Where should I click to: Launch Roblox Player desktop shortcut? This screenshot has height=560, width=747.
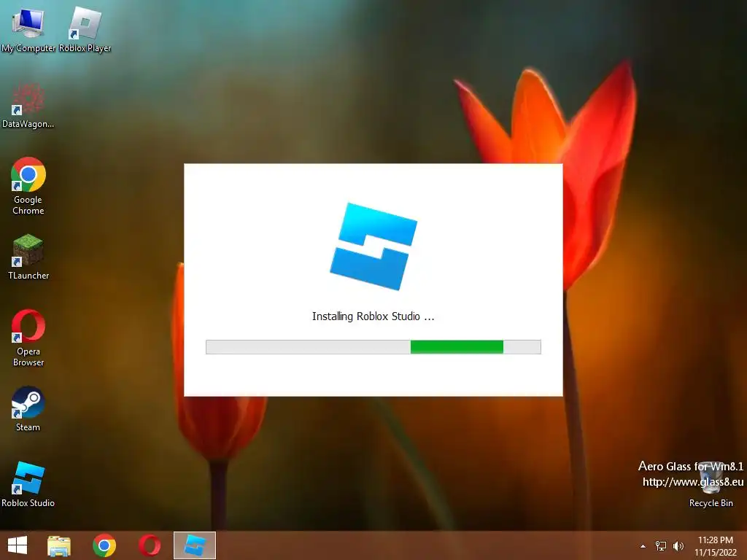click(x=85, y=28)
